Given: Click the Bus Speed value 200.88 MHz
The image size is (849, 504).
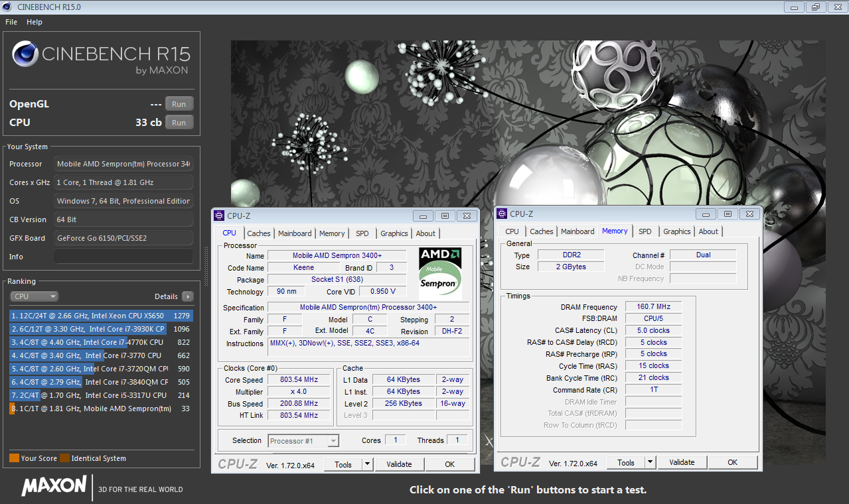Looking at the screenshot, I should point(298,404).
